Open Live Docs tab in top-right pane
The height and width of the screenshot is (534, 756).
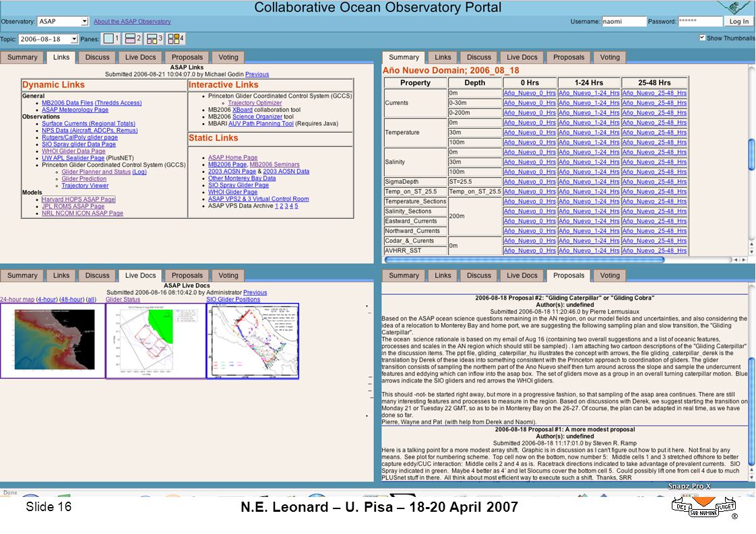pos(522,57)
